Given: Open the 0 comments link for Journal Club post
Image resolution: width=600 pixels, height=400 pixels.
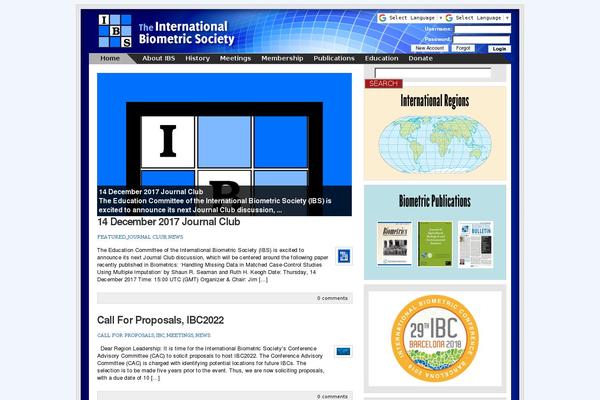Looking at the screenshot, I should 332,298.
